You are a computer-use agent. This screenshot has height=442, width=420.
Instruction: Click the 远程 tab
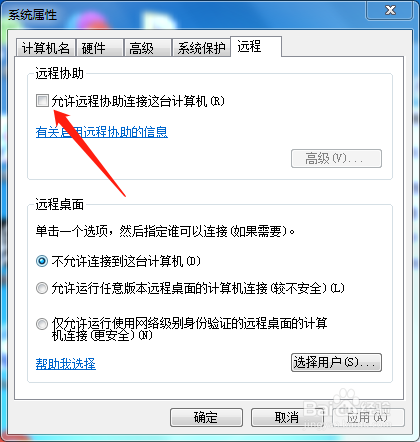256,46
